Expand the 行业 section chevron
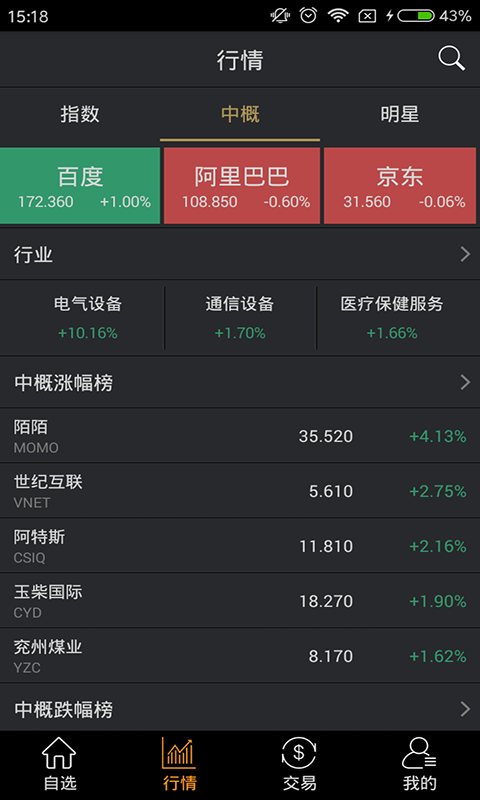 [x=465, y=254]
